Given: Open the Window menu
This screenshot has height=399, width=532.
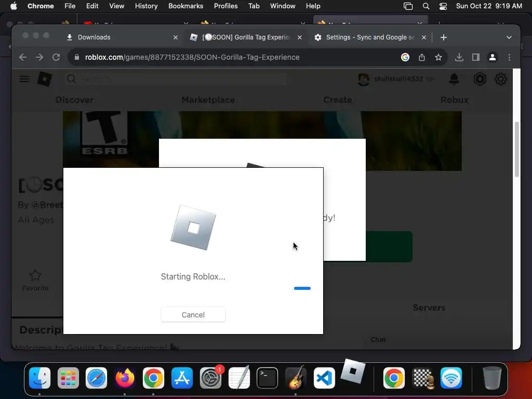Looking at the screenshot, I should pos(283,6).
